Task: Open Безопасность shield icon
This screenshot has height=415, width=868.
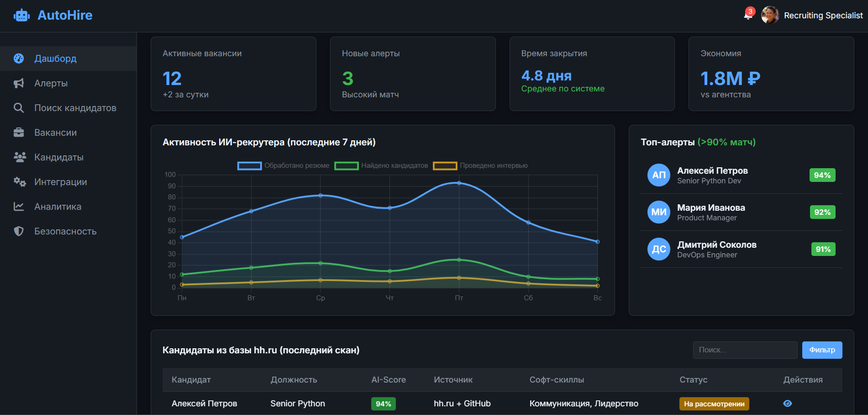Action: tap(19, 231)
